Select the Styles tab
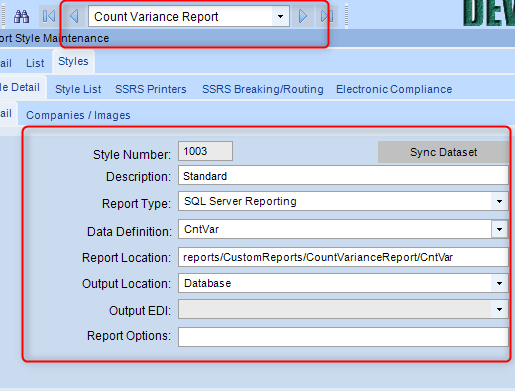Viewport: 515px width, 391px height. 73,61
